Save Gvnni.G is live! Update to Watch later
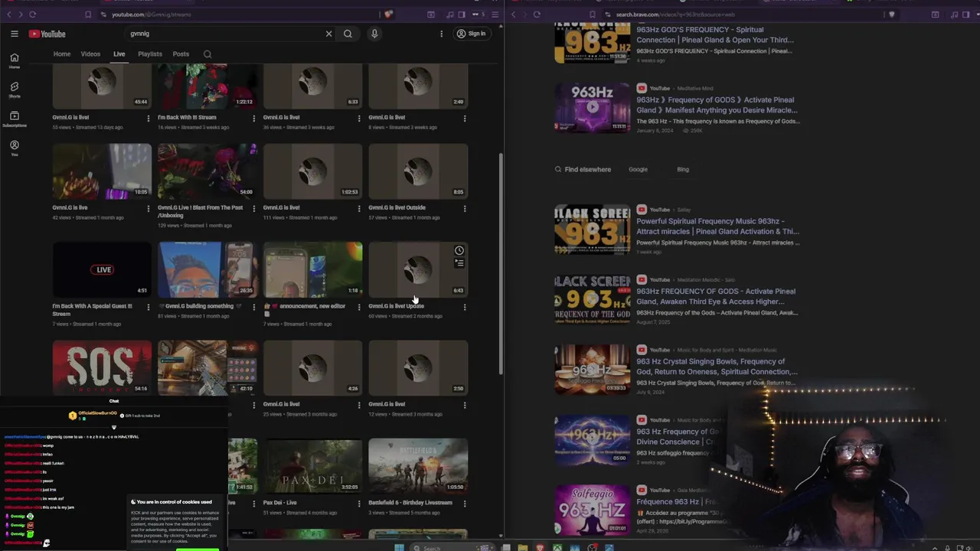The image size is (980, 551). pyautogui.click(x=459, y=250)
